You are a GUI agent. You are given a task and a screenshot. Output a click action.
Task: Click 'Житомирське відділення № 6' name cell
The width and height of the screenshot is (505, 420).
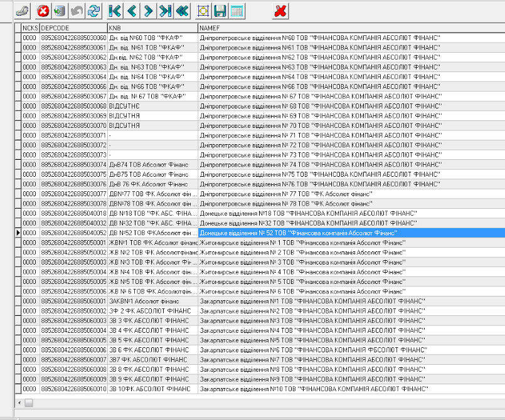tap(351, 291)
